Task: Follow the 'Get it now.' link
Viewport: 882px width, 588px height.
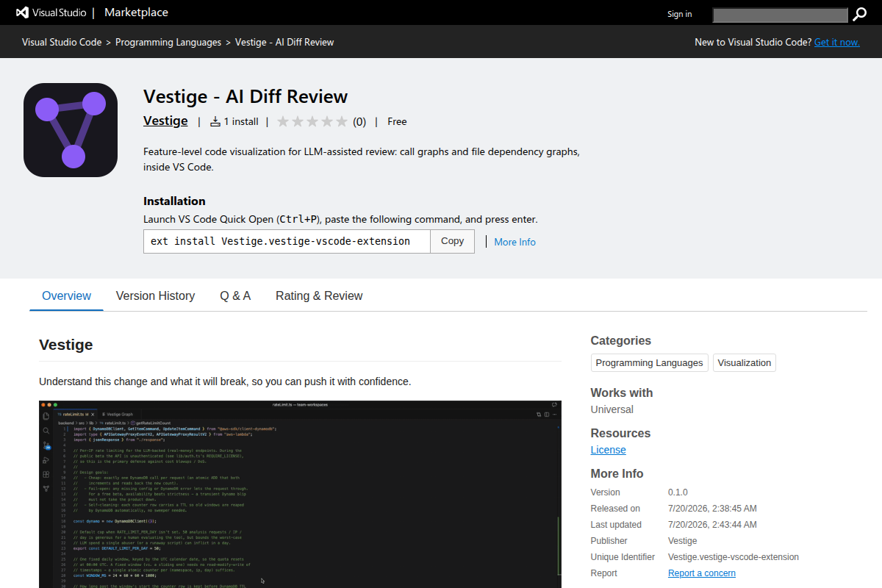Action: pos(836,42)
